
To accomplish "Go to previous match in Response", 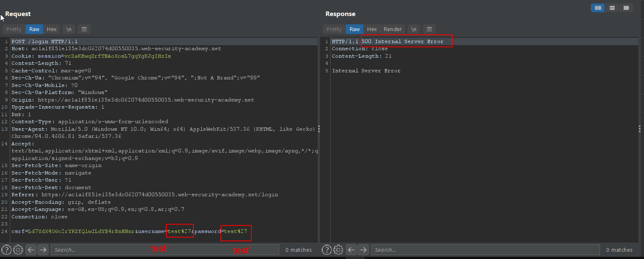I will coord(351,250).
